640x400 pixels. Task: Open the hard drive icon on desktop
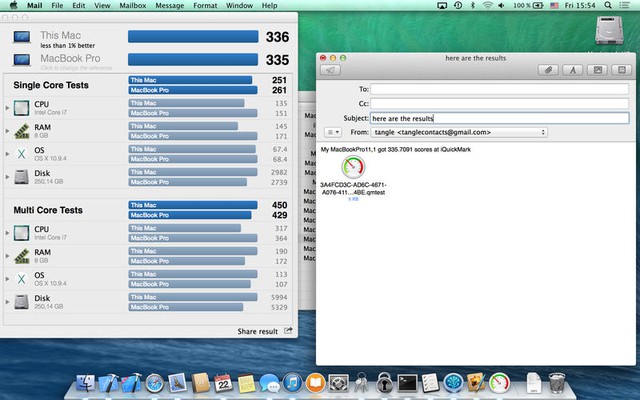point(609,31)
